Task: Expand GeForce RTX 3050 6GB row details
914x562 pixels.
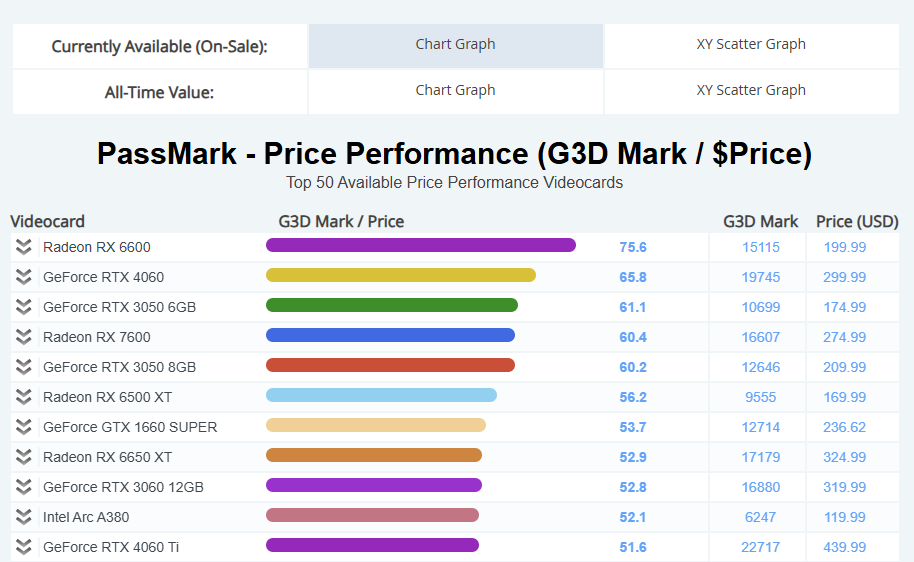Action: pyautogui.click(x=24, y=307)
